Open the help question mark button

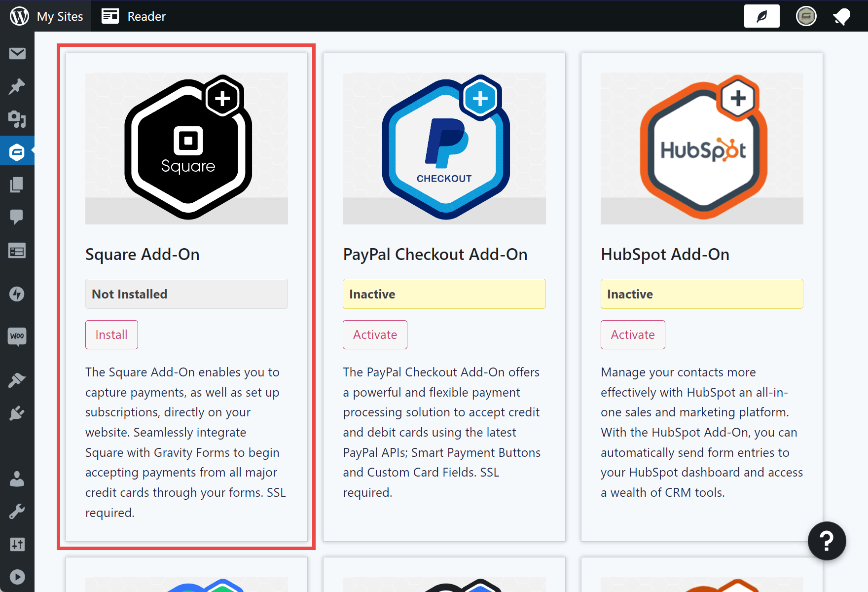(x=827, y=541)
